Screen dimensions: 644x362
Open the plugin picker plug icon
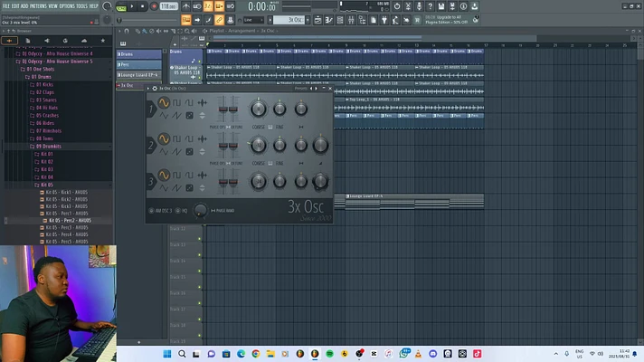pos(384,20)
